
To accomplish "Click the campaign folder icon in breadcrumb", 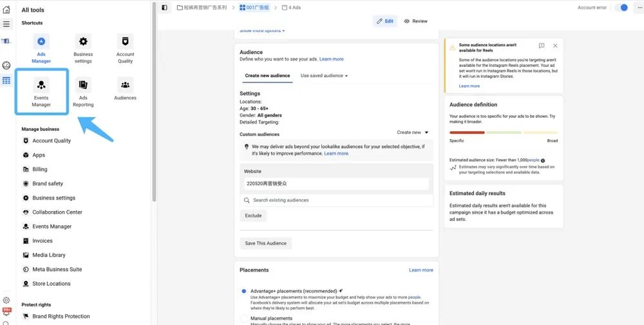I will click(x=180, y=7).
